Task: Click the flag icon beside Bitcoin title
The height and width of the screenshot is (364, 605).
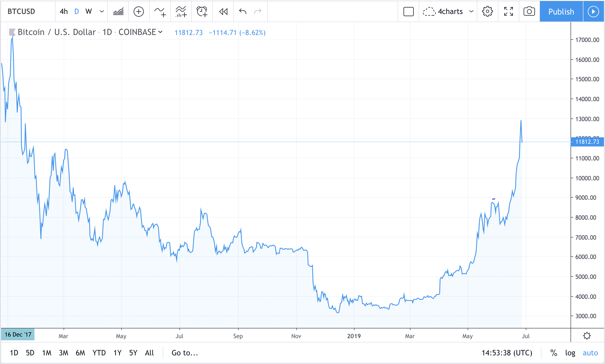Action: coord(12,32)
